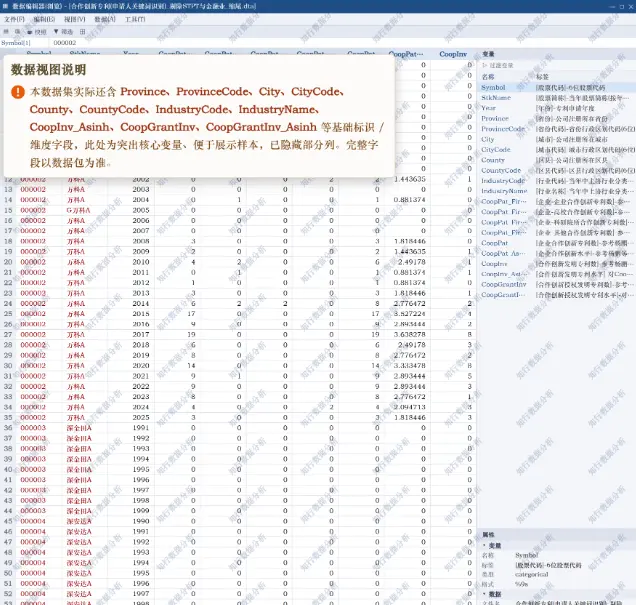Click the 名称 property value Symbol

tap(526, 555)
